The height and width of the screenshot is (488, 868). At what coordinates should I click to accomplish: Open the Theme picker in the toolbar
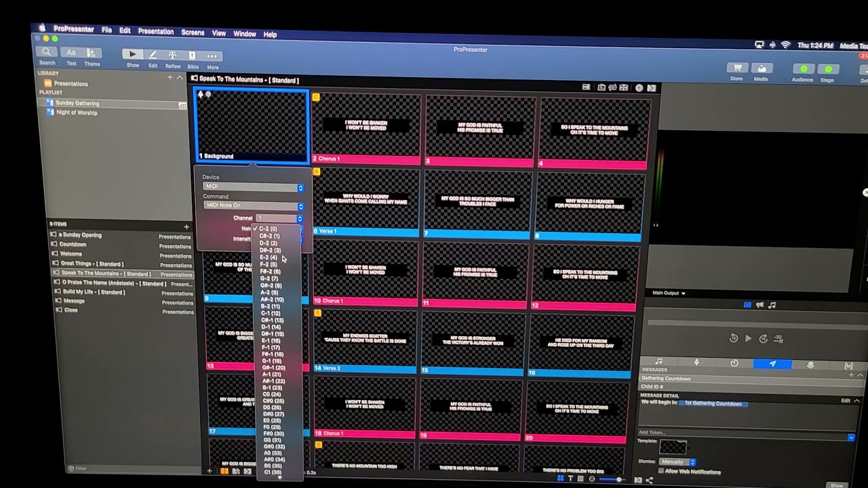[x=92, y=53]
